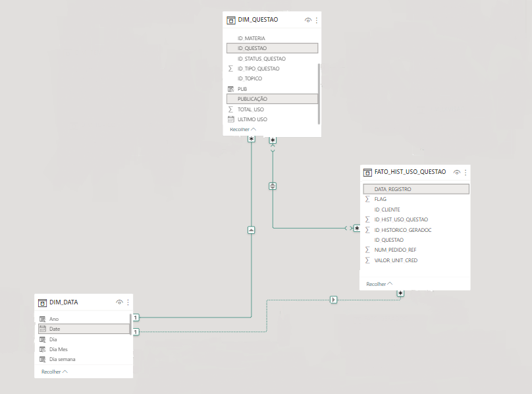Collapse the FATO_HIST_USO_QUESTAO table with Recolher
This screenshot has width=532, height=394.
tap(379, 284)
